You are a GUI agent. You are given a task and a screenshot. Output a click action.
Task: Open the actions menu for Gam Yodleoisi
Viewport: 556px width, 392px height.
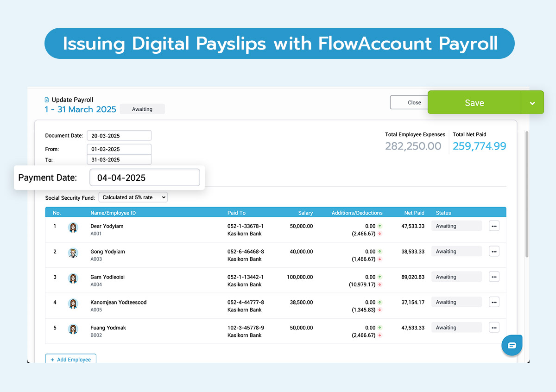[494, 277]
